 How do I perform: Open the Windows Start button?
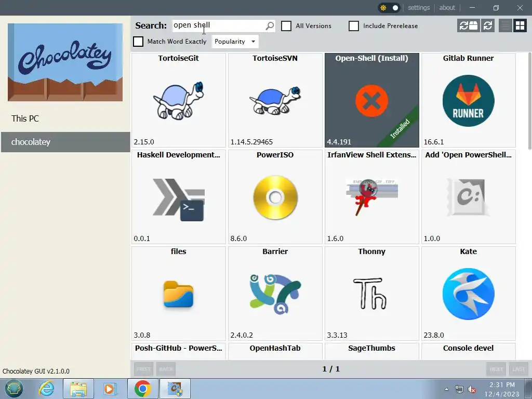pyautogui.click(x=14, y=389)
